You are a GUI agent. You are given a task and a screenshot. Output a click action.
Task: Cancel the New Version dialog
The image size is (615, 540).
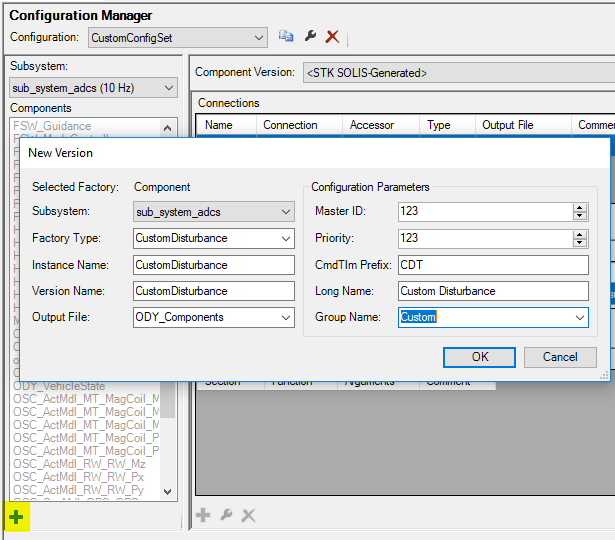coord(560,357)
